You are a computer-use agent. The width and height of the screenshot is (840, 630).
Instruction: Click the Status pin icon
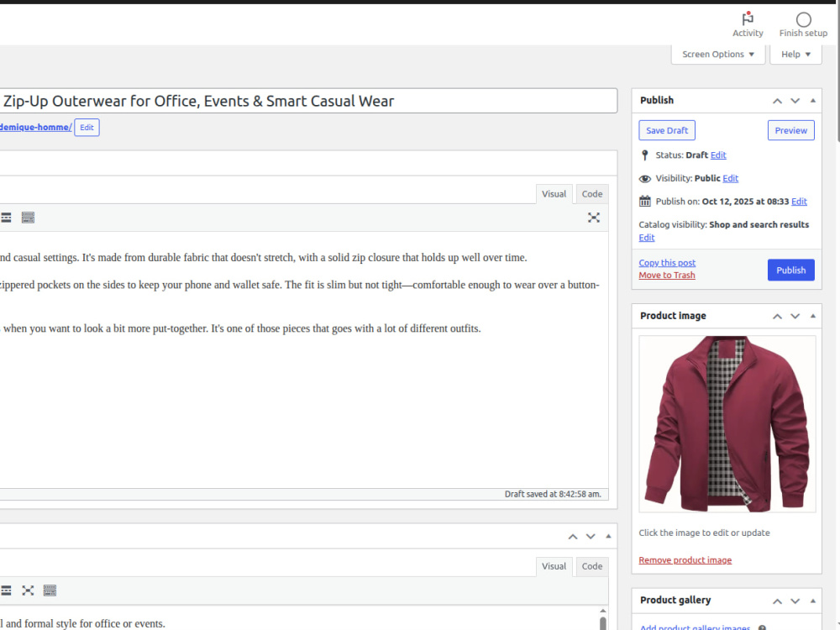[644, 155]
